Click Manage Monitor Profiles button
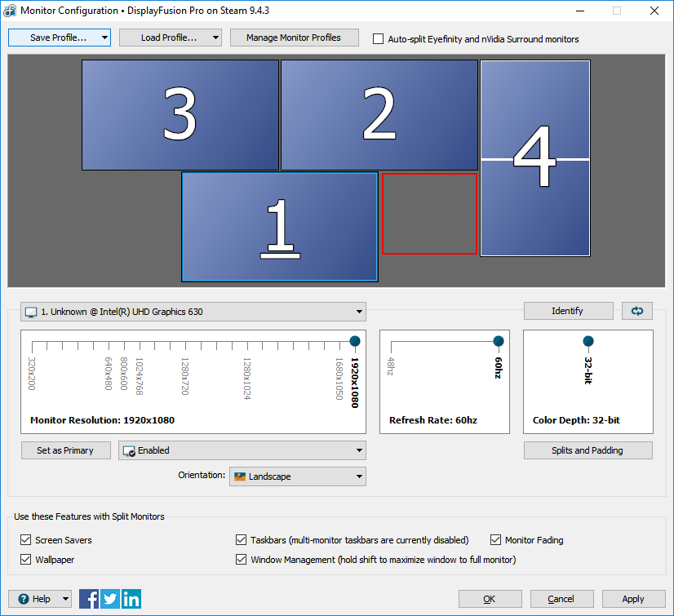The width and height of the screenshot is (674, 616). click(293, 38)
